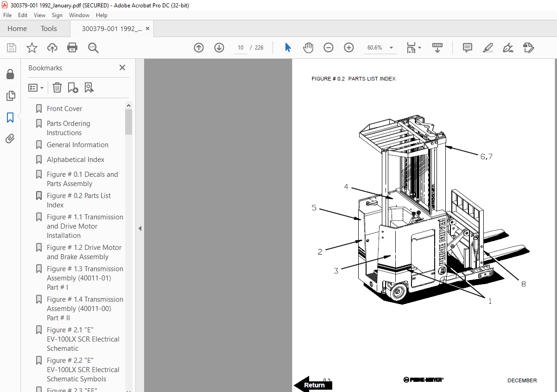The image size is (557, 392).
Task: Open the Front Cover bookmark
Action: point(64,109)
